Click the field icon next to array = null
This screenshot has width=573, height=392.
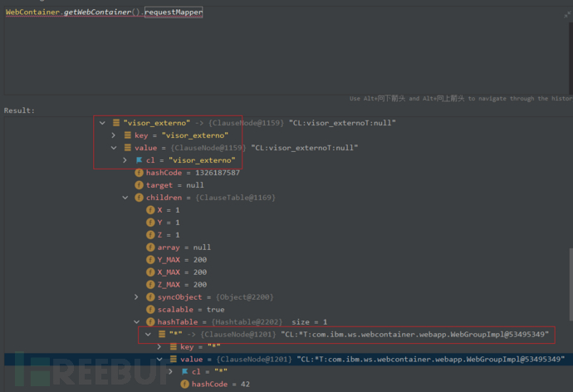point(150,247)
